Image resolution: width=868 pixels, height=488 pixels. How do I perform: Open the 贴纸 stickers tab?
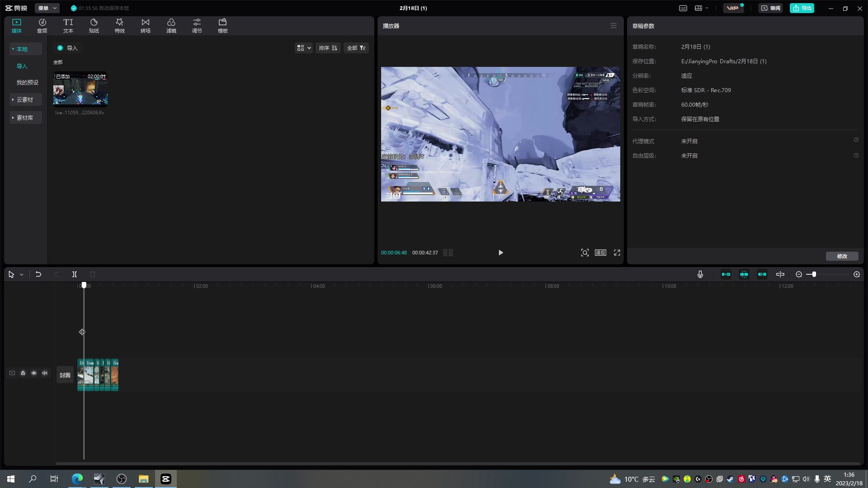click(x=94, y=26)
